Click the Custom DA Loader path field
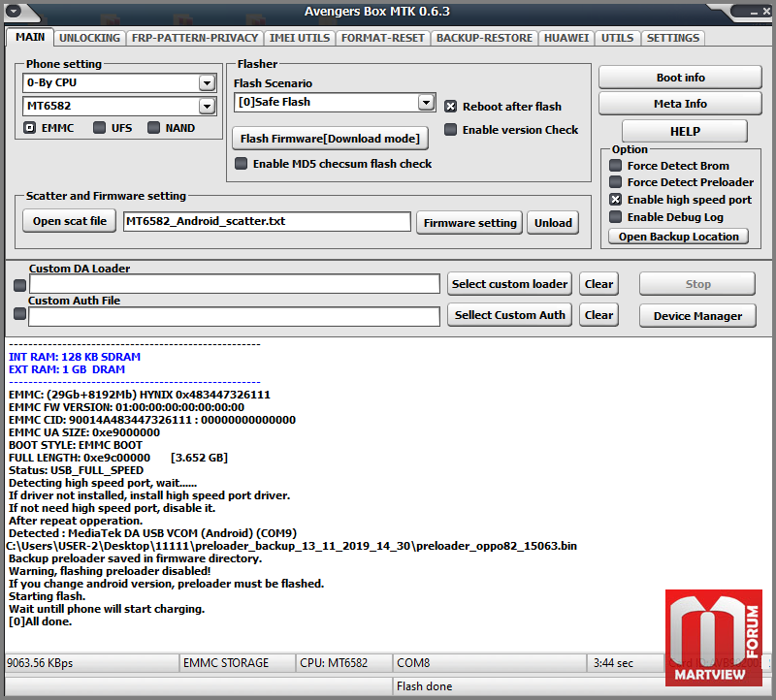 point(234,284)
